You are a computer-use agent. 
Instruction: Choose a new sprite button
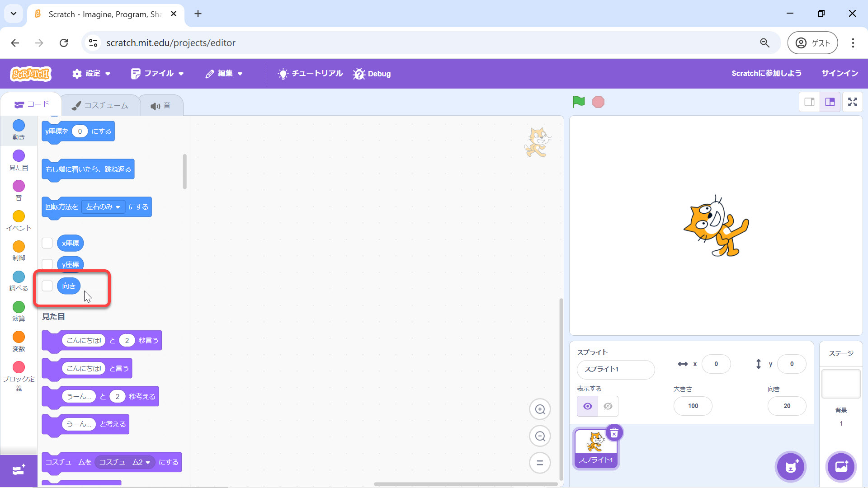click(x=790, y=467)
